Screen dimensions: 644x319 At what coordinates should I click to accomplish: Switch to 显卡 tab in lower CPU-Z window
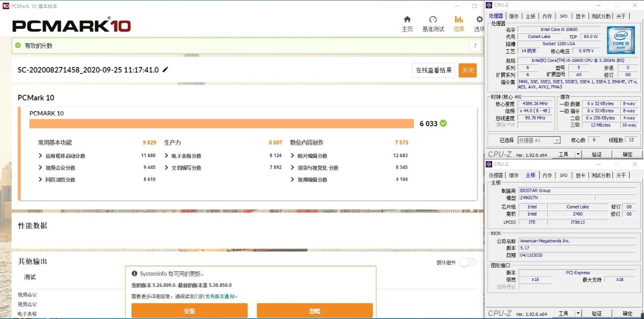[x=579, y=175]
